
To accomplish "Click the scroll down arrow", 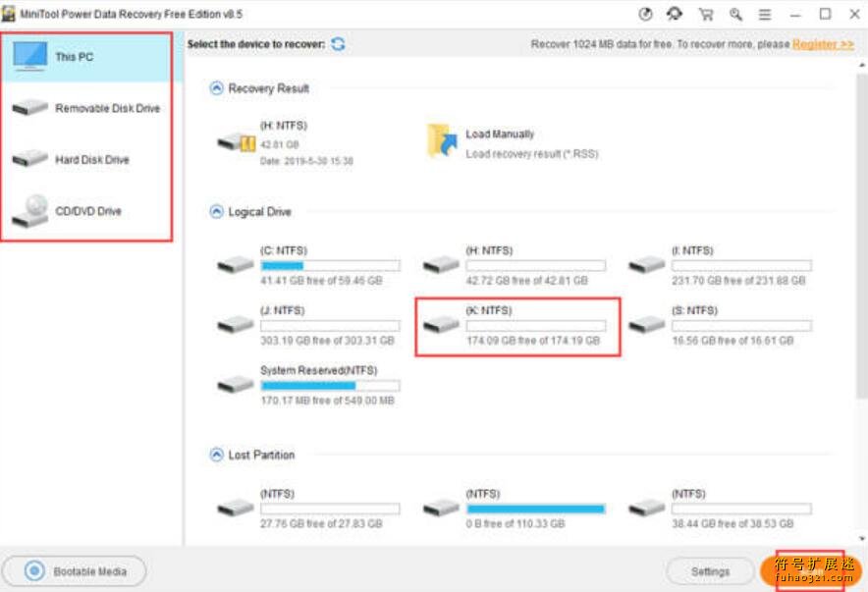I will click(862, 538).
